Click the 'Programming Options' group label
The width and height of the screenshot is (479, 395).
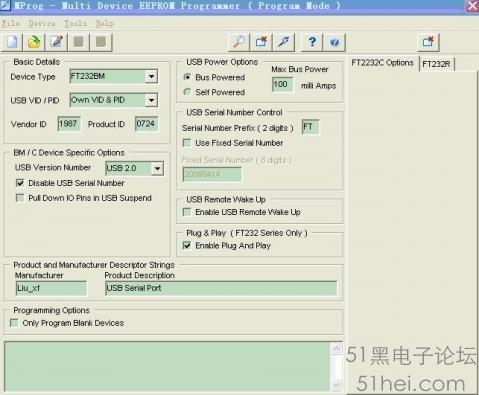51,310
